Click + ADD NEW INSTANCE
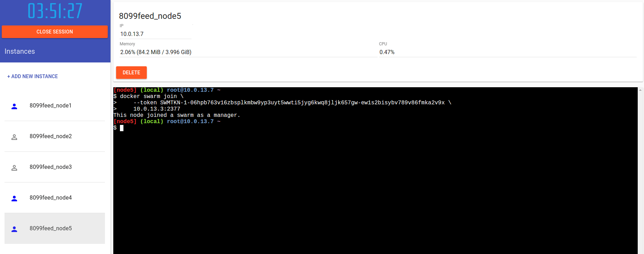644x254 pixels. click(32, 76)
